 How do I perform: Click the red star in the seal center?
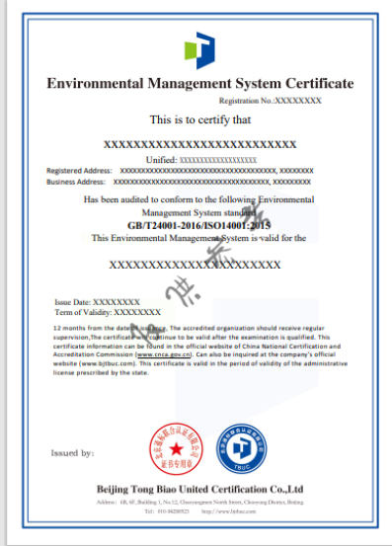pos(177,449)
